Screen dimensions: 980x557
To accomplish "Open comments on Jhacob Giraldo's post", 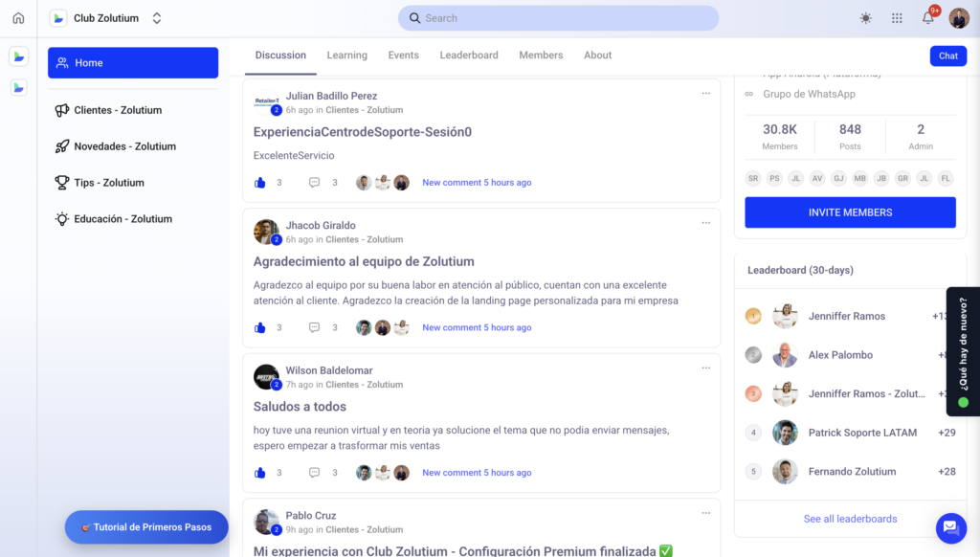I will point(314,327).
